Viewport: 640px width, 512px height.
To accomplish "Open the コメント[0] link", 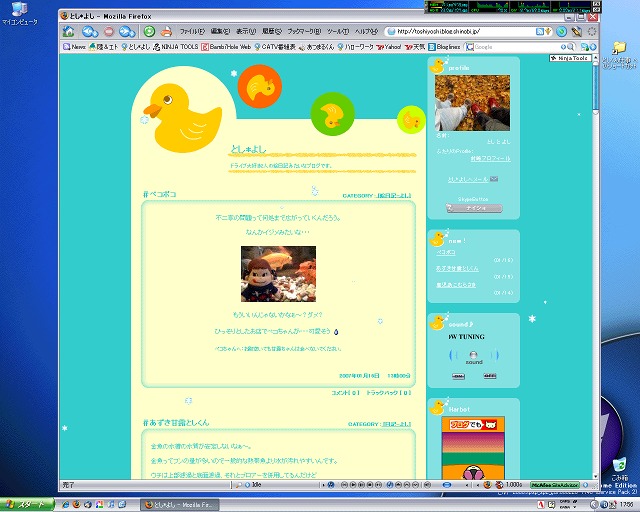I will (346, 393).
